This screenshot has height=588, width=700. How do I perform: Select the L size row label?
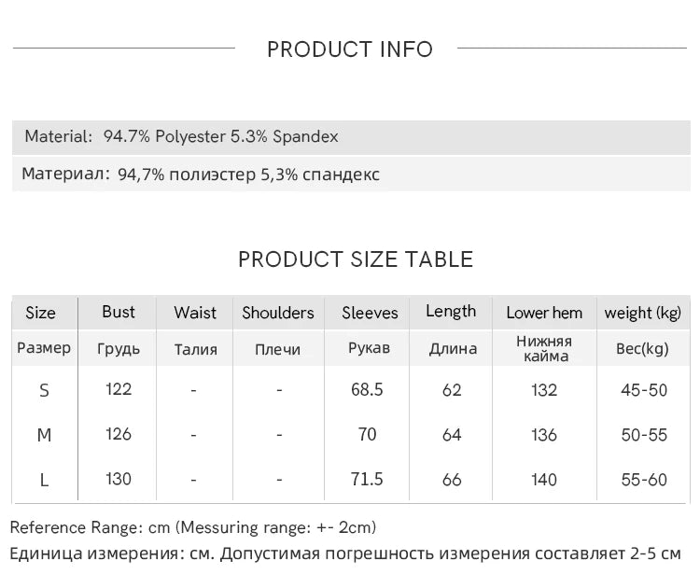(x=44, y=480)
